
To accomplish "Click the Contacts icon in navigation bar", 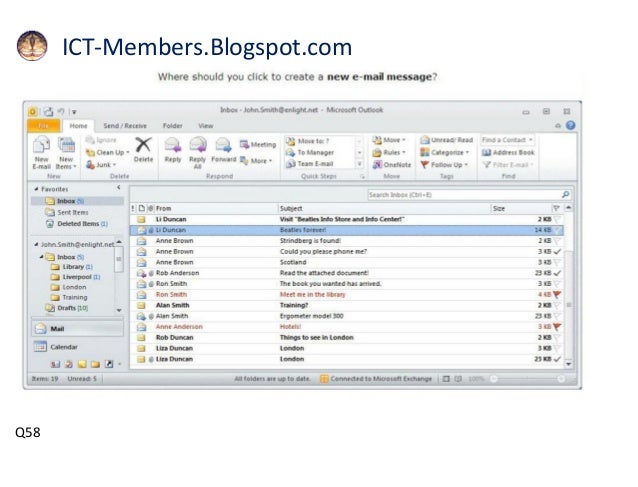I will coord(55,364).
